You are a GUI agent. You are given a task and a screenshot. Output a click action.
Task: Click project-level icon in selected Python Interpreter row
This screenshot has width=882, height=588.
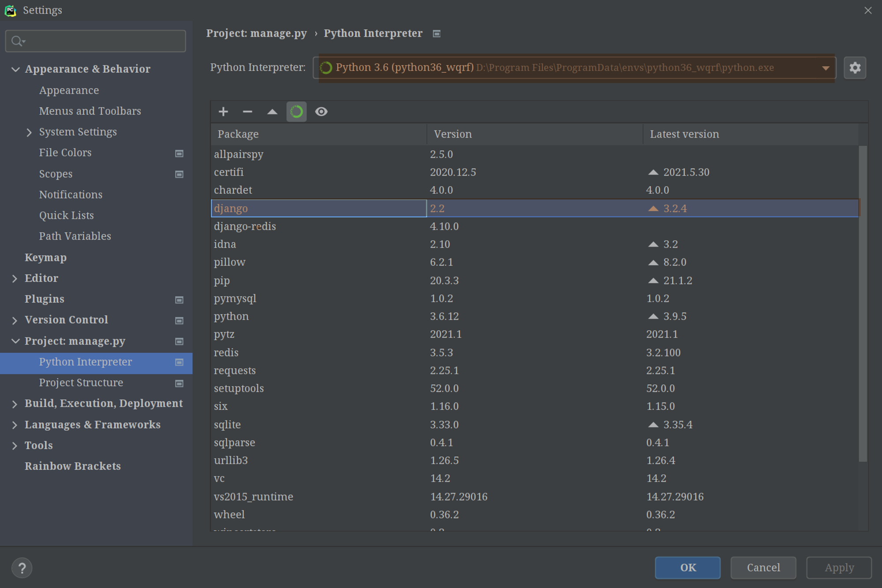tap(179, 362)
